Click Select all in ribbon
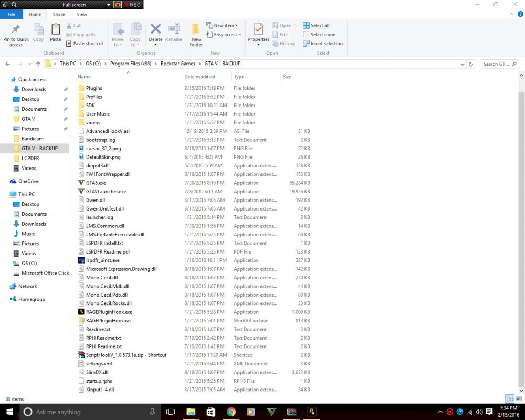 [317, 25]
